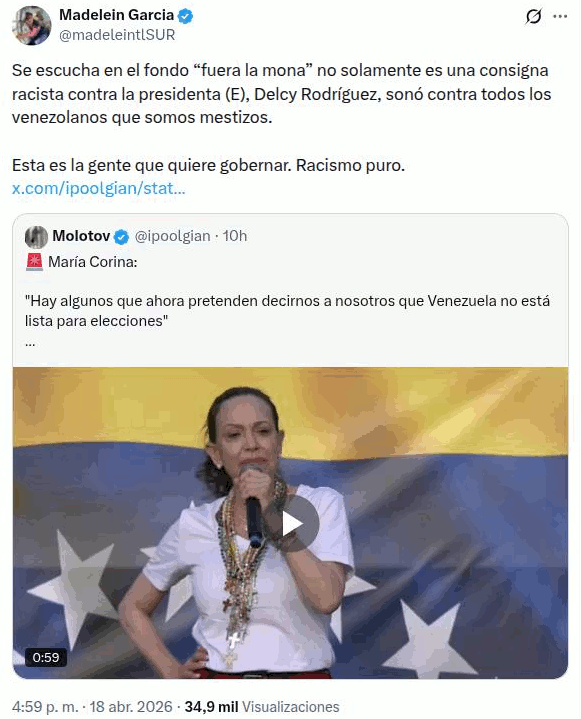Open the three-dot more options menu
The height and width of the screenshot is (719, 581).
[x=560, y=17]
